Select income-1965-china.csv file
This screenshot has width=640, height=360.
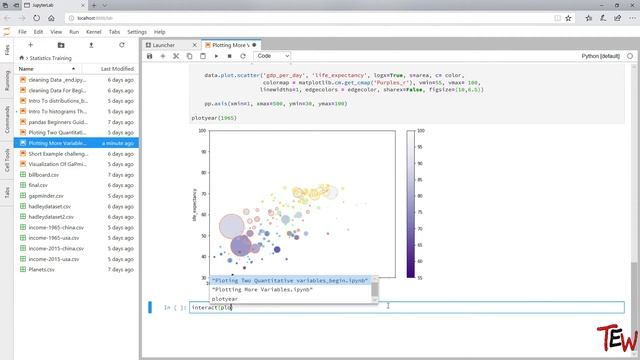click(76, 227)
